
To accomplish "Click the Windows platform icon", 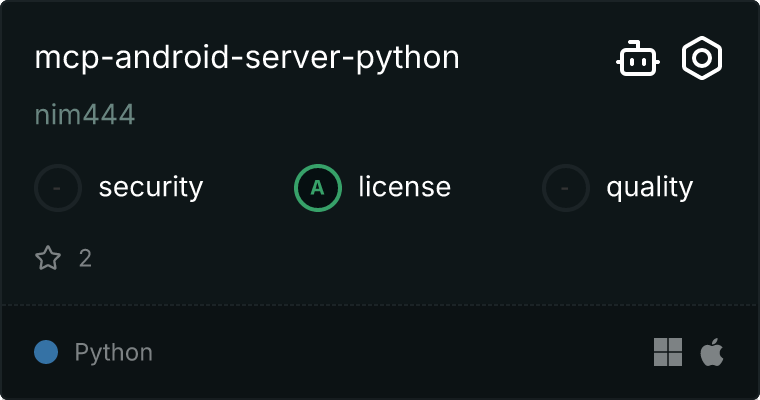I will (x=668, y=352).
